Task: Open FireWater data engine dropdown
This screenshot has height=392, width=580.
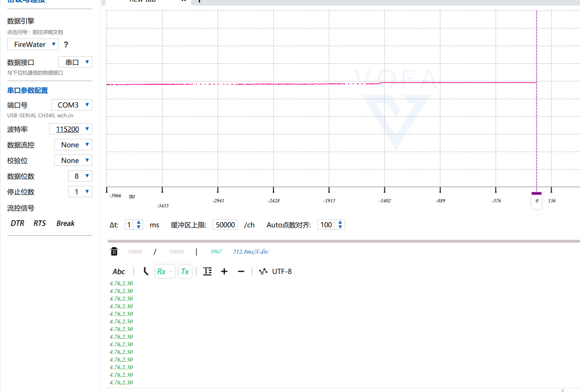Action: pyautogui.click(x=33, y=44)
